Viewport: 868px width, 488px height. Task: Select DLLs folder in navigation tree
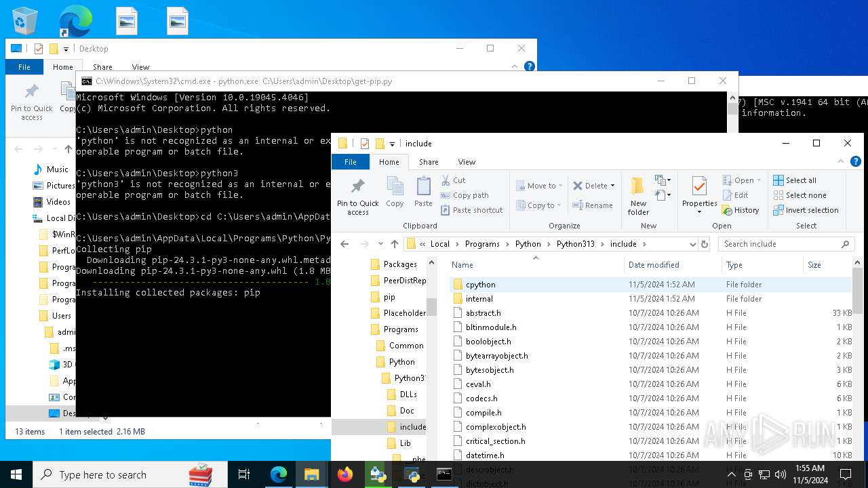click(408, 394)
